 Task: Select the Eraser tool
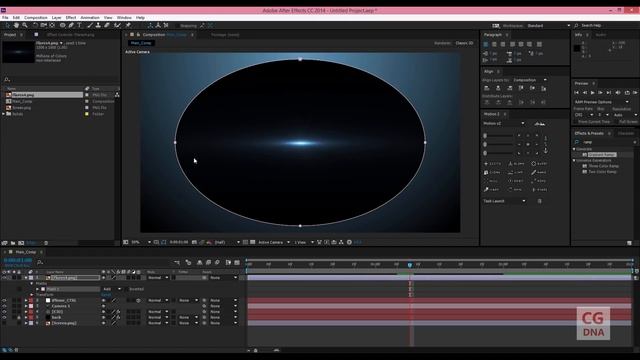tap(107, 25)
